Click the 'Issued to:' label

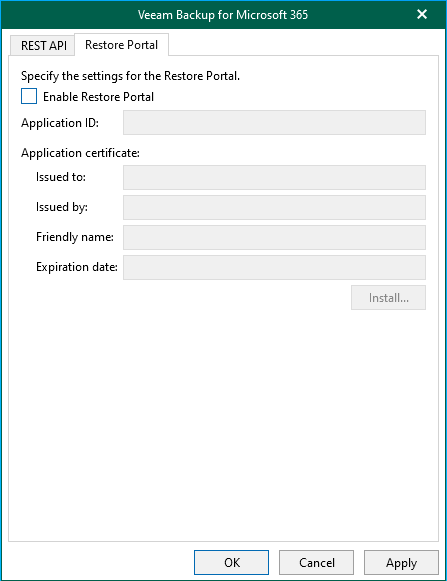tap(61, 177)
